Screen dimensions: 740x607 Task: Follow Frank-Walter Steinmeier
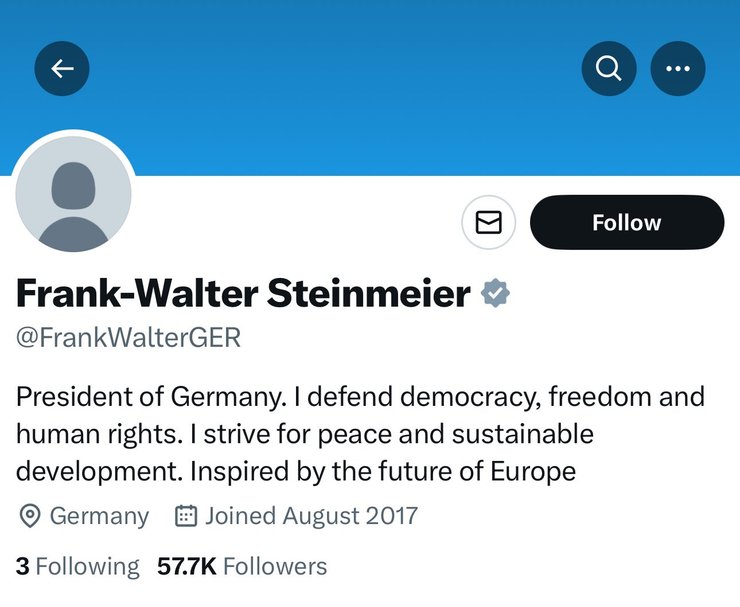pos(626,222)
